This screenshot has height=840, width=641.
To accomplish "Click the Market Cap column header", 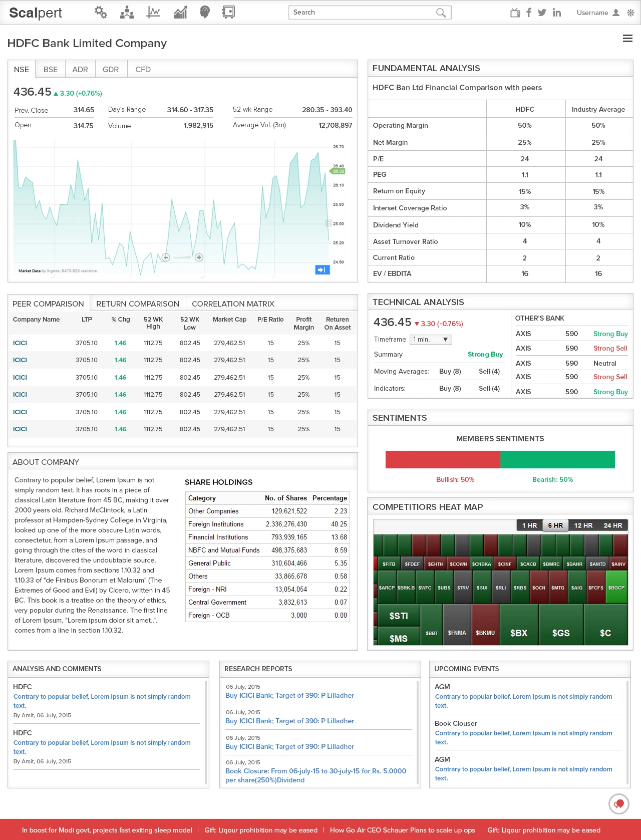I will [x=229, y=320].
